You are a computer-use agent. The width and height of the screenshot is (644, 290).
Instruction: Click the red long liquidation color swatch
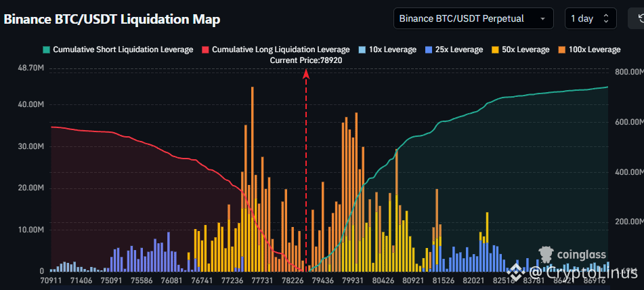tap(205, 50)
